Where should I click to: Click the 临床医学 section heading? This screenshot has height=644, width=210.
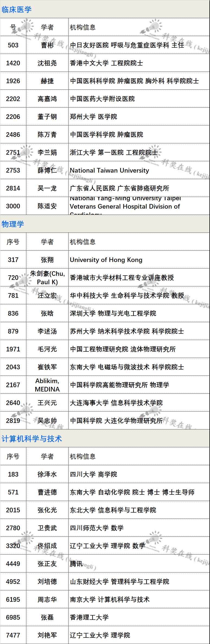click(x=17, y=10)
